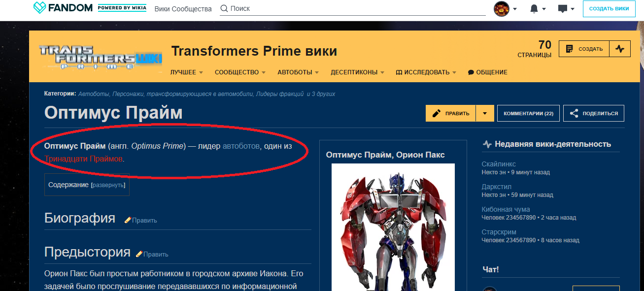Click the Transformers Prime wiki logo

coord(101,56)
